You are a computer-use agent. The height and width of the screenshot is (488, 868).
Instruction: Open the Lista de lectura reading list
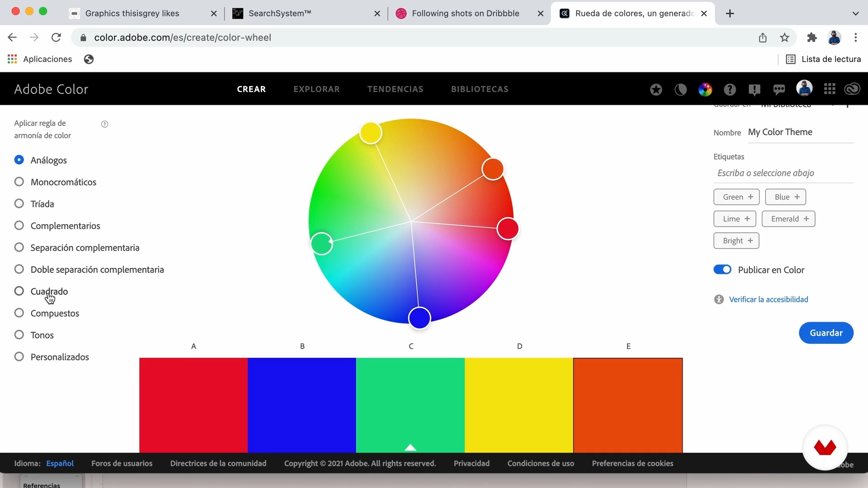click(823, 59)
